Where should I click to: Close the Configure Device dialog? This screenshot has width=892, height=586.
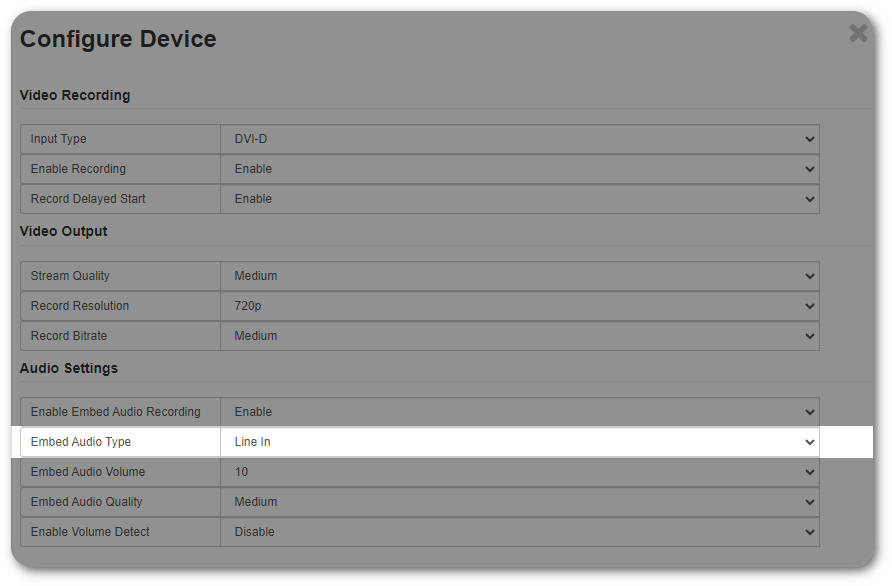[x=858, y=33]
